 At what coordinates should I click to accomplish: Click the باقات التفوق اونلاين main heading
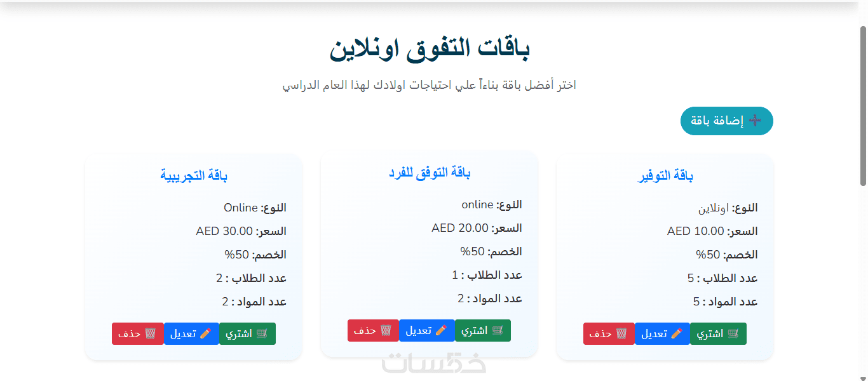430,50
